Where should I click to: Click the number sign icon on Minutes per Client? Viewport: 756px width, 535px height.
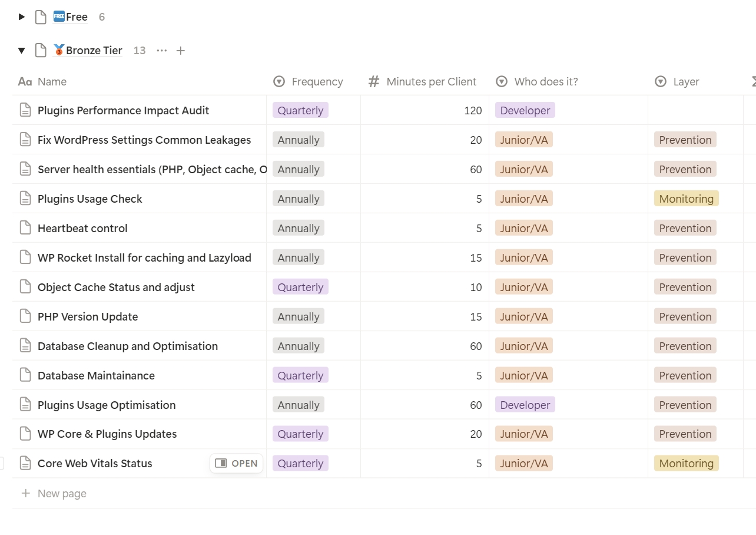point(374,81)
